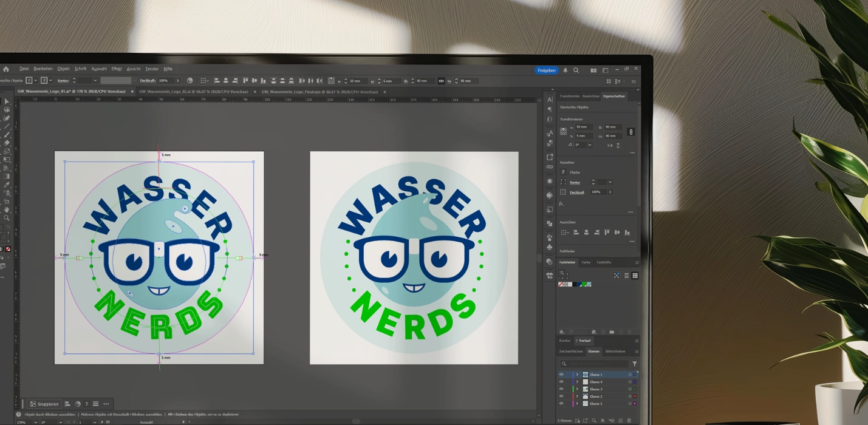The width and height of the screenshot is (868, 425).
Task: Click the new color group folder icon
Action: [x=612, y=332]
